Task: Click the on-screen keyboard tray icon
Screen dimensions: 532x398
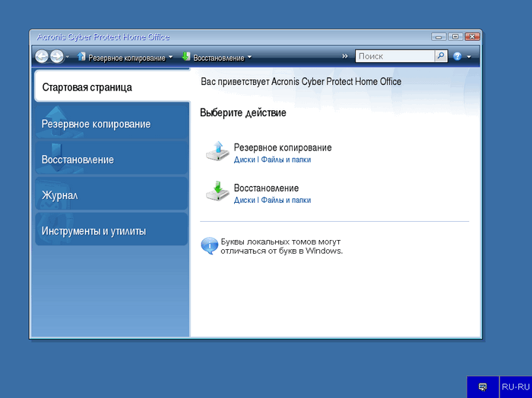Action: (x=483, y=387)
